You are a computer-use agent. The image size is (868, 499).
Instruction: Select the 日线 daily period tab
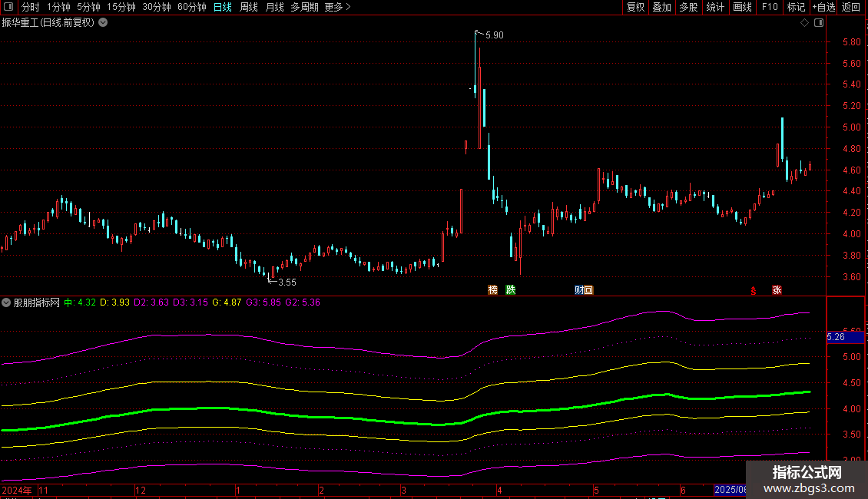point(223,7)
